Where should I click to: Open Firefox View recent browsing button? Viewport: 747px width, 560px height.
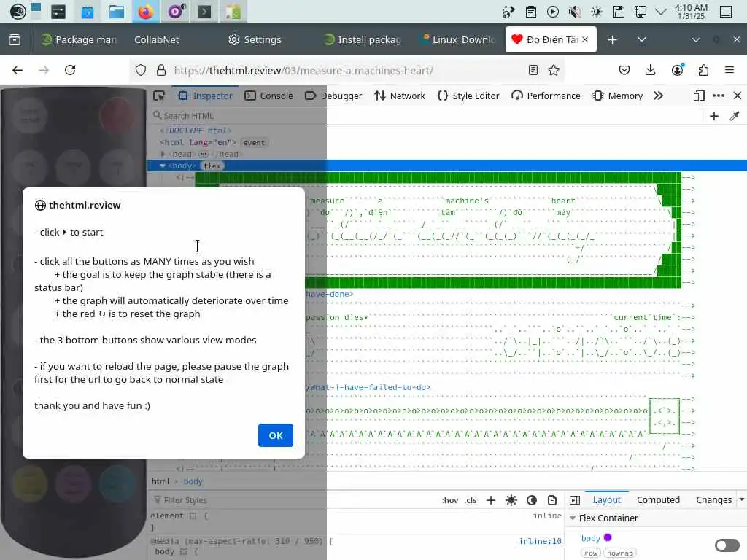(x=15, y=39)
